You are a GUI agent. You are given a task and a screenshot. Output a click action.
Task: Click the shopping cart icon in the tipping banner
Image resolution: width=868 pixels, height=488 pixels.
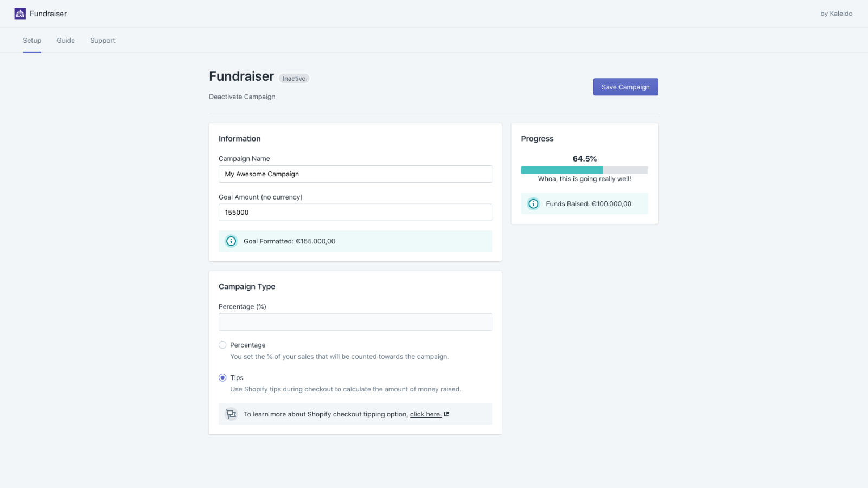[x=231, y=414]
